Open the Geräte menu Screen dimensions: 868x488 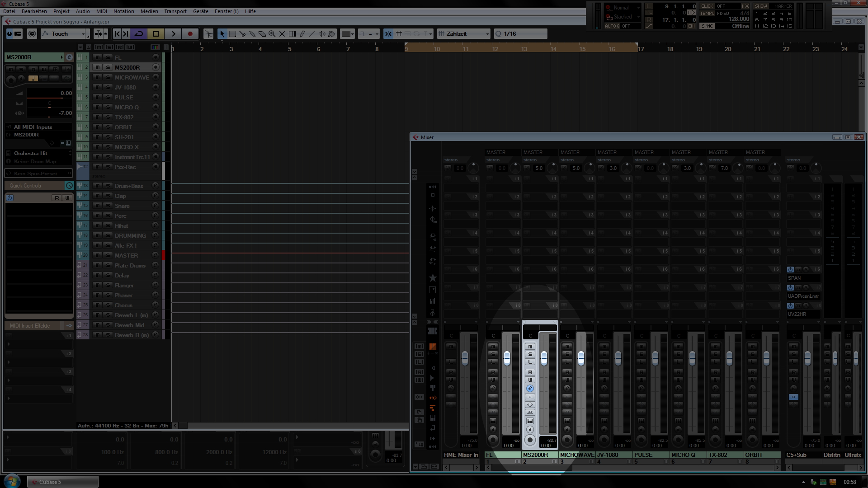[201, 11]
